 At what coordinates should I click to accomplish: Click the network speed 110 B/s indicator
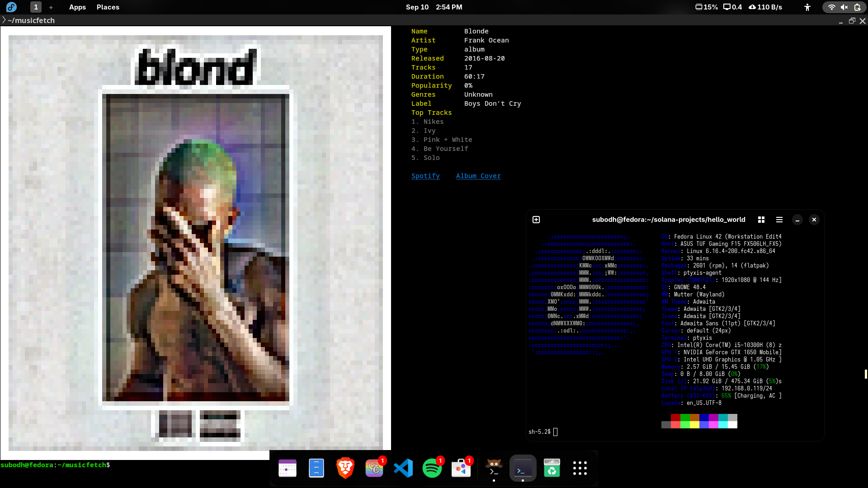coord(765,7)
